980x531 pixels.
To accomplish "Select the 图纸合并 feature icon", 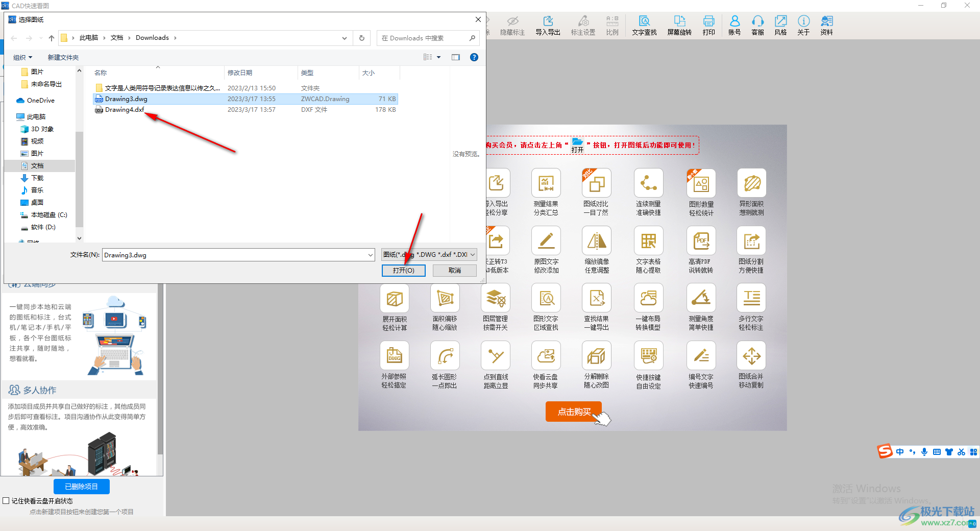I will click(752, 355).
